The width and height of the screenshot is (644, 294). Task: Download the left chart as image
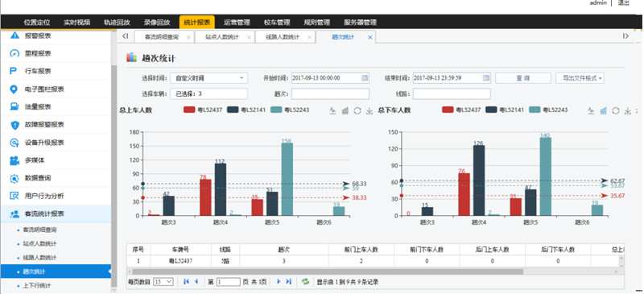pyautogui.click(x=369, y=110)
